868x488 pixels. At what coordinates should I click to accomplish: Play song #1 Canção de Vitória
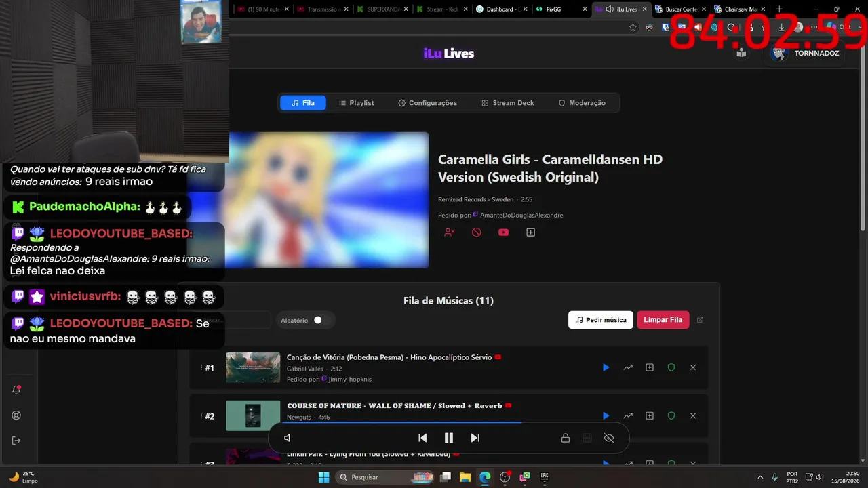[x=606, y=367]
